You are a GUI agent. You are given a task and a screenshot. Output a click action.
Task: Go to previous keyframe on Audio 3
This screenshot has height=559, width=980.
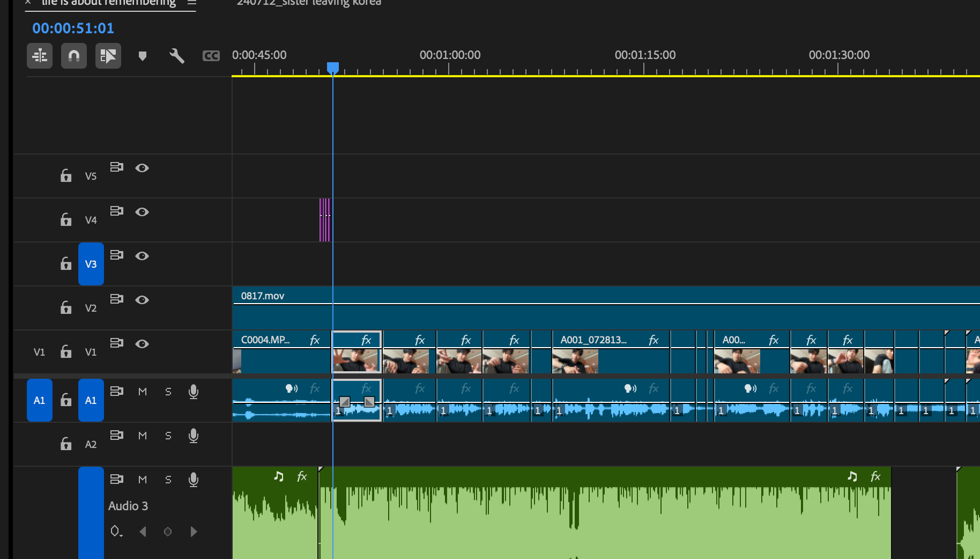click(x=143, y=532)
